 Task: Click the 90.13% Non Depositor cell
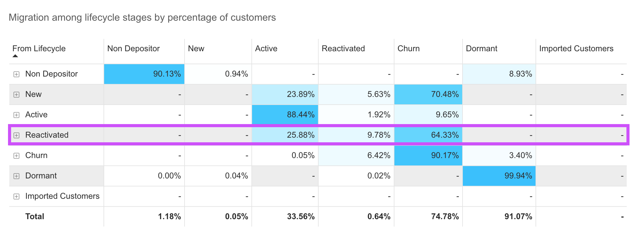[144, 74]
